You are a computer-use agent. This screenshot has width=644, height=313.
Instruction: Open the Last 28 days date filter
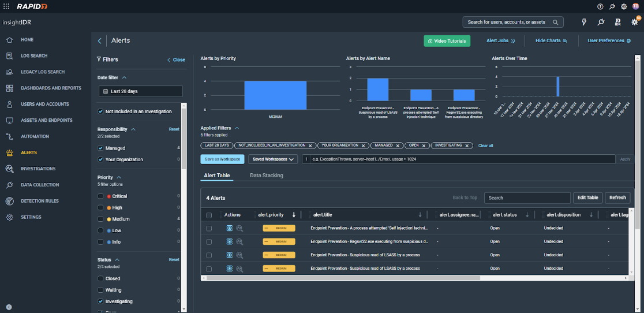pos(140,91)
